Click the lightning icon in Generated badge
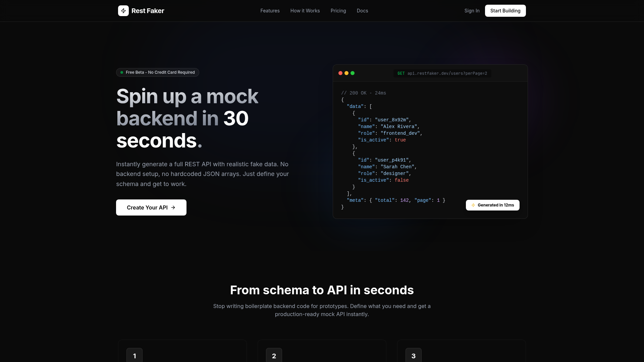This screenshot has height=362, width=644. click(473, 205)
